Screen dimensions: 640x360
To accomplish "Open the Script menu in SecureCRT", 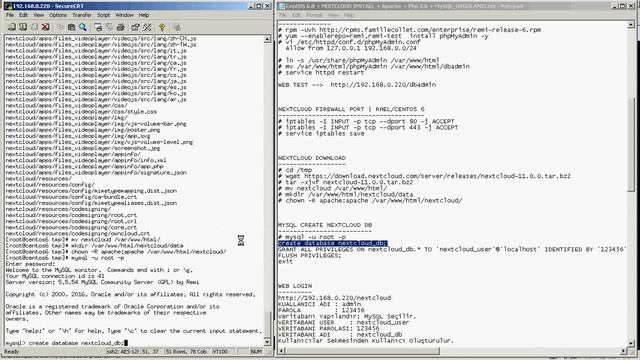I will tap(103, 15).
